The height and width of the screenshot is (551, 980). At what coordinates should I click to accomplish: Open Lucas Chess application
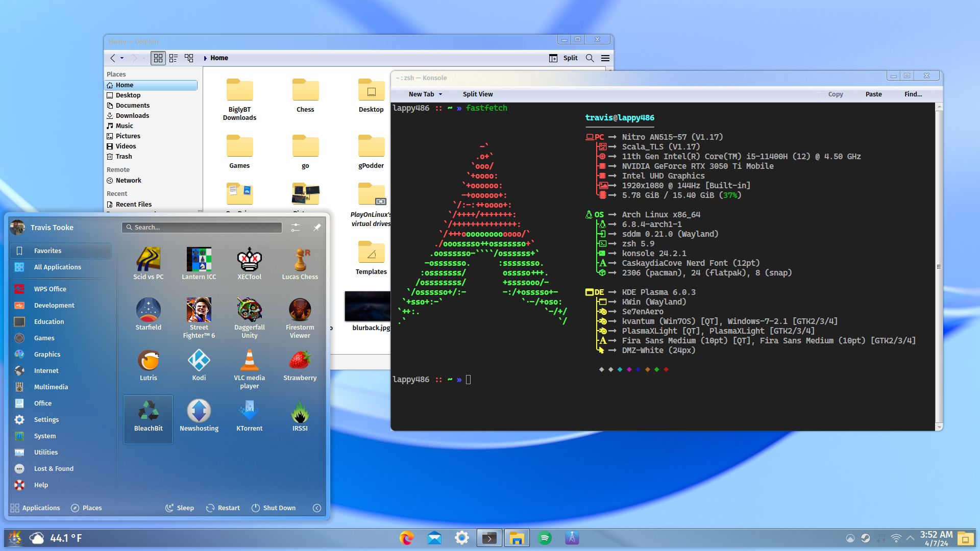300,264
